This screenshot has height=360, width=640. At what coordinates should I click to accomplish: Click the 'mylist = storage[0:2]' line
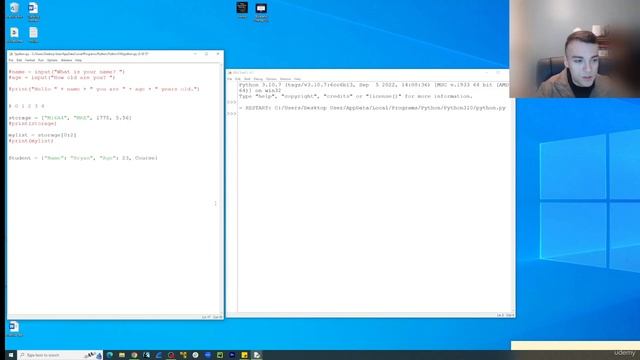tap(42, 135)
